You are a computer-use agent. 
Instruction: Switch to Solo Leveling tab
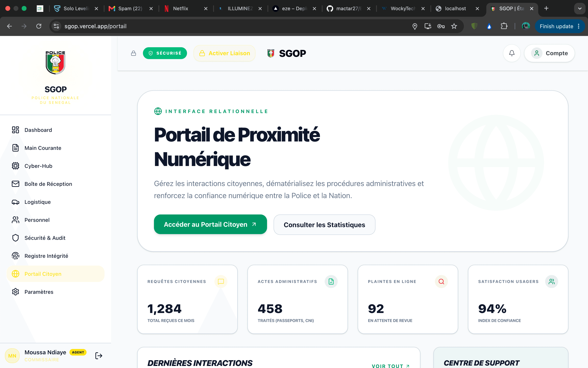pyautogui.click(x=76, y=9)
